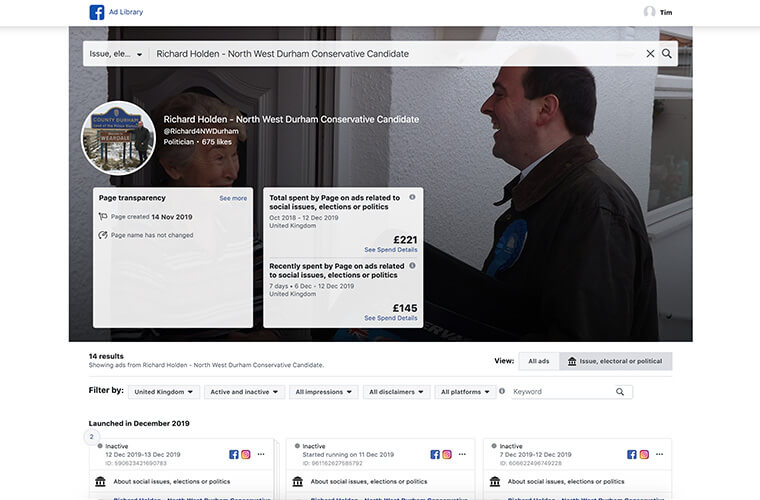Click Instagram icon on 12 Dec-13 Dec ad
The image size is (760, 500).
coord(246,454)
